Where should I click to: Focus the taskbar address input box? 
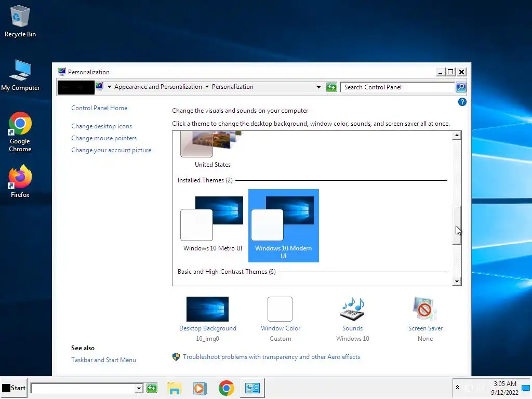point(83,388)
